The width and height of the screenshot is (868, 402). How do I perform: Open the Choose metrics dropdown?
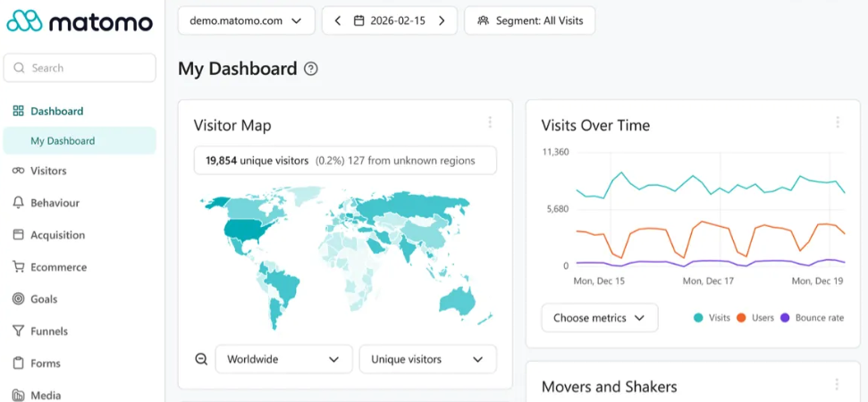point(600,318)
